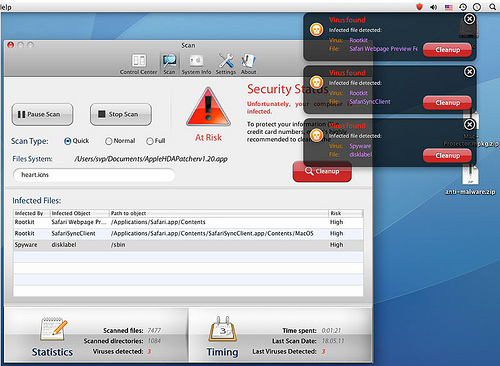The image size is (500, 366).
Task: Select the SafariSyncClient infected row
Action: 188,234
